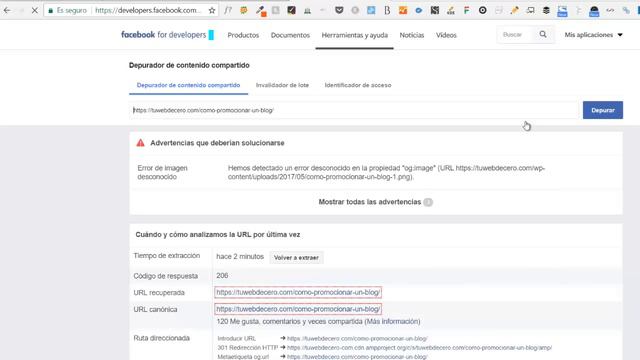This screenshot has width=640, height=360.
Task: Select the 'Depurador de contenido compartido' page title
Action: pos(189,65)
